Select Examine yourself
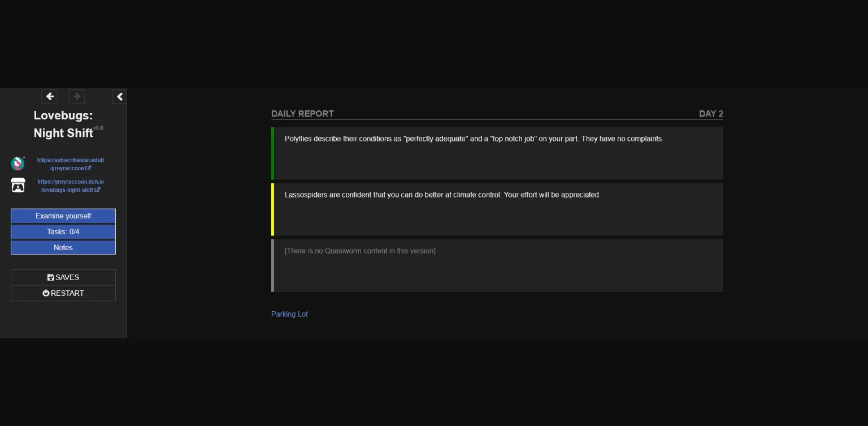 pyautogui.click(x=63, y=216)
